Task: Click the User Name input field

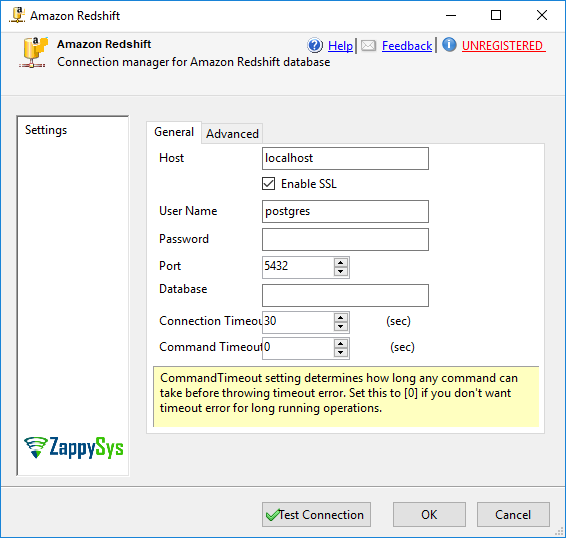Action: pos(345,211)
